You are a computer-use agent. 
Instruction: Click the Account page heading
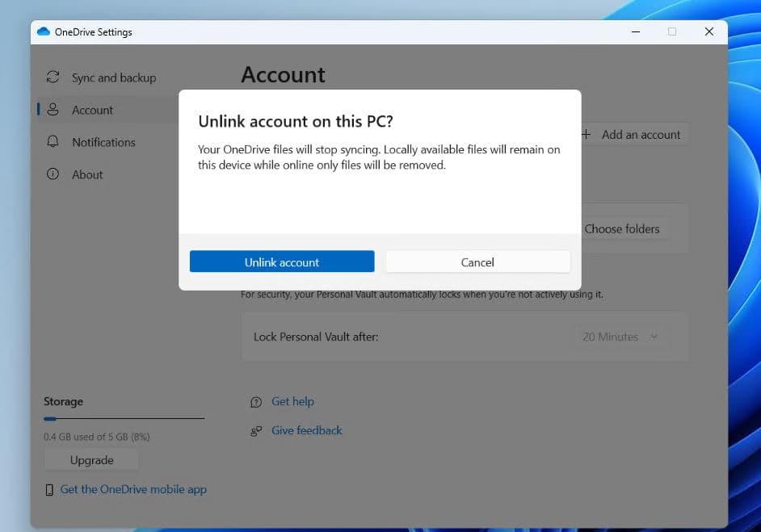click(284, 75)
